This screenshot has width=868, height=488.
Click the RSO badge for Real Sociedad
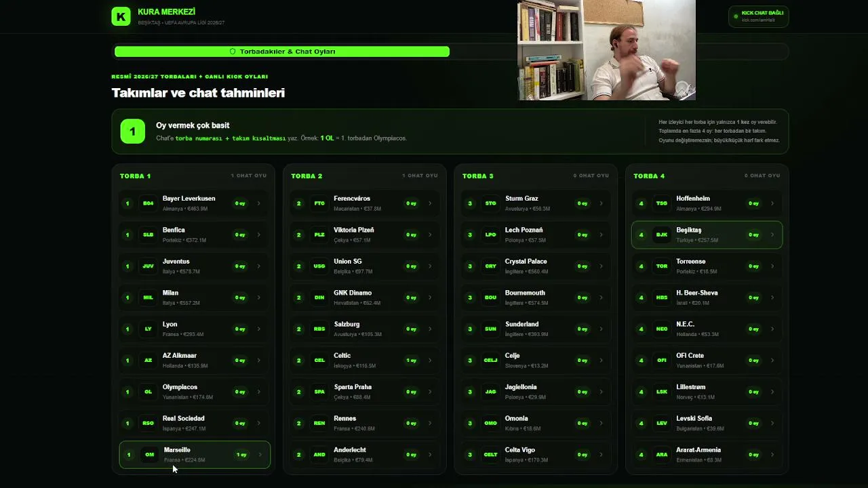tap(148, 423)
